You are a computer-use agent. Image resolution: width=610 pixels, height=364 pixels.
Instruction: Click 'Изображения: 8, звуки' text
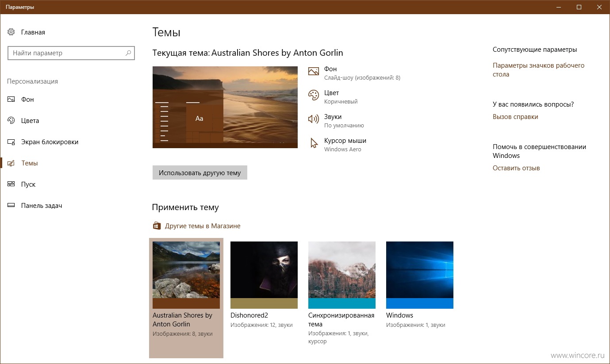coord(182,334)
